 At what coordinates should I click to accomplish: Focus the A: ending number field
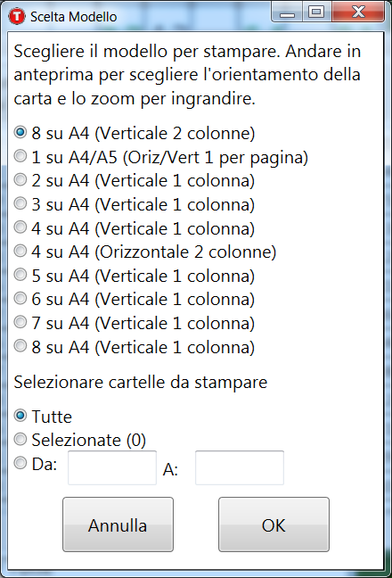[x=240, y=467]
